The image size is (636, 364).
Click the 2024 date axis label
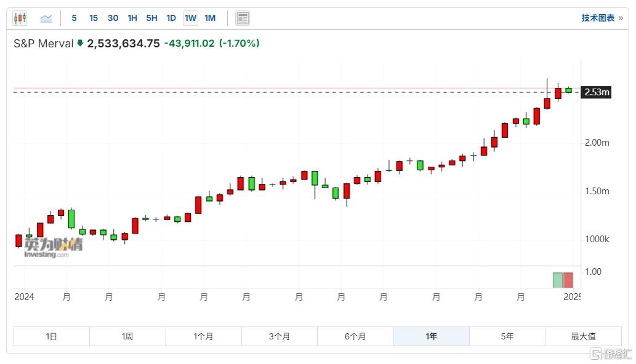point(25,297)
